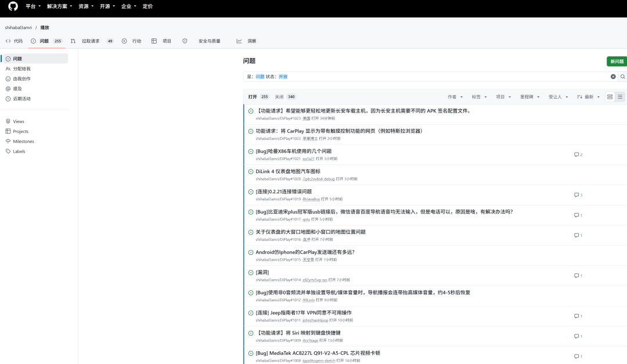The height and width of the screenshot is (364, 627).
Task: Select 分配给我 in the sidebar
Action: click(35, 69)
